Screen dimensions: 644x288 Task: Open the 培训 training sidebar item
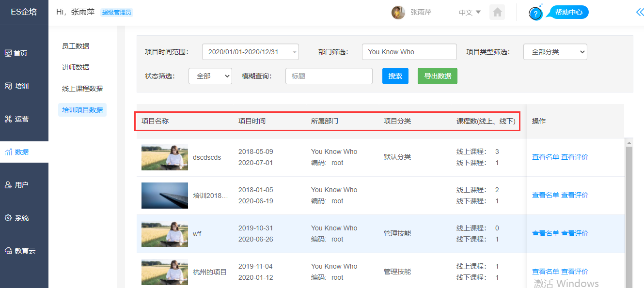click(x=17, y=86)
